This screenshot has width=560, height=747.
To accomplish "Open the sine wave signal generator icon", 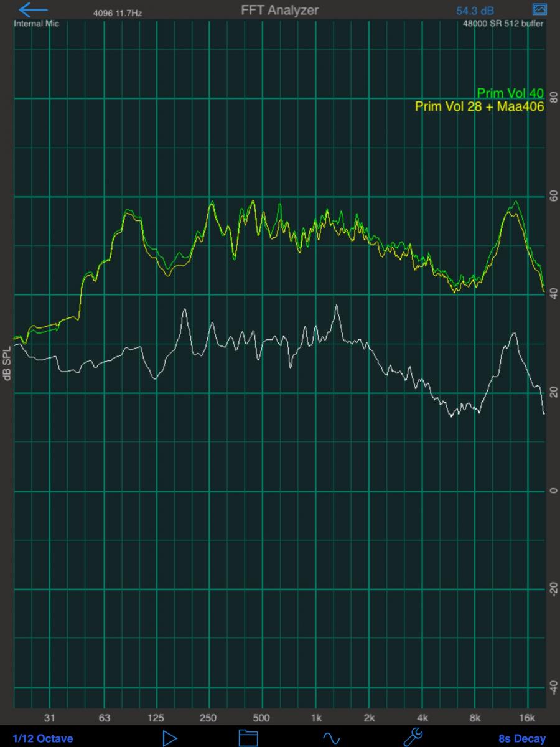I will tap(331, 739).
